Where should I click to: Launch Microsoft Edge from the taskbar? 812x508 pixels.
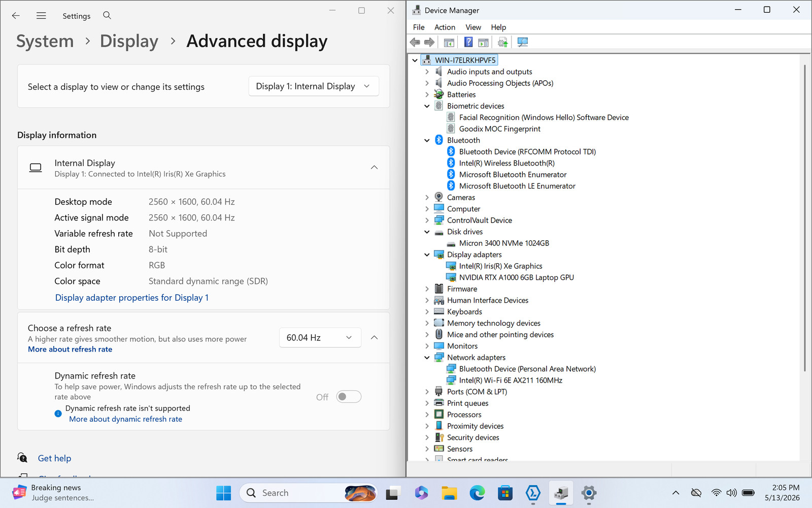(x=477, y=493)
